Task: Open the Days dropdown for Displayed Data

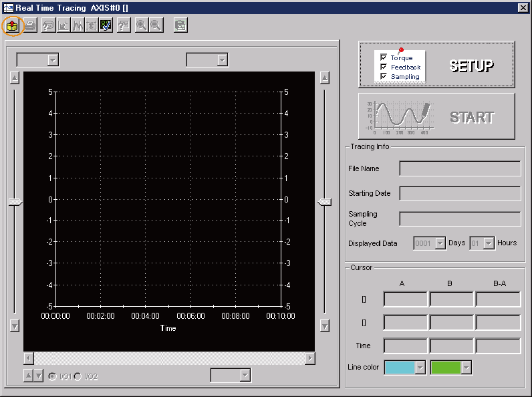Action: 440,243
